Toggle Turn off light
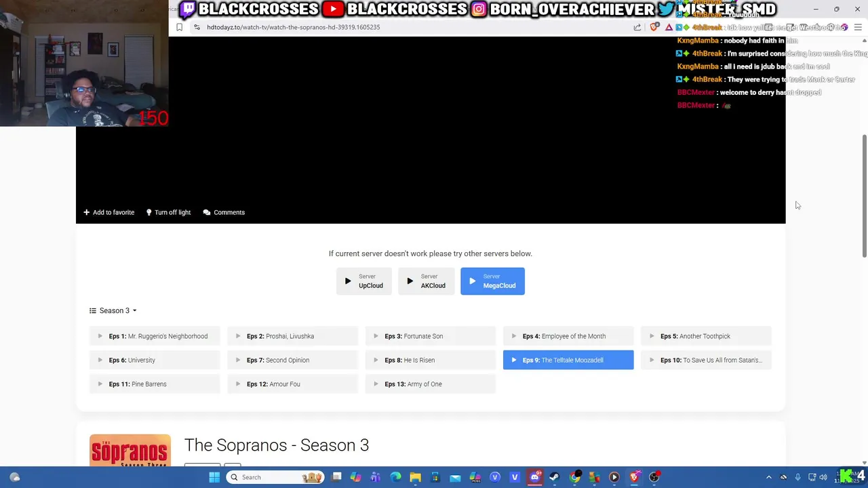Viewport: 868px width, 488px height. point(168,212)
